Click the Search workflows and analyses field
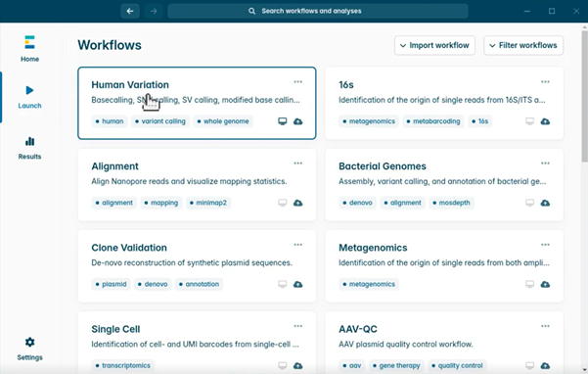This screenshot has width=588, height=374. [x=318, y=11]
